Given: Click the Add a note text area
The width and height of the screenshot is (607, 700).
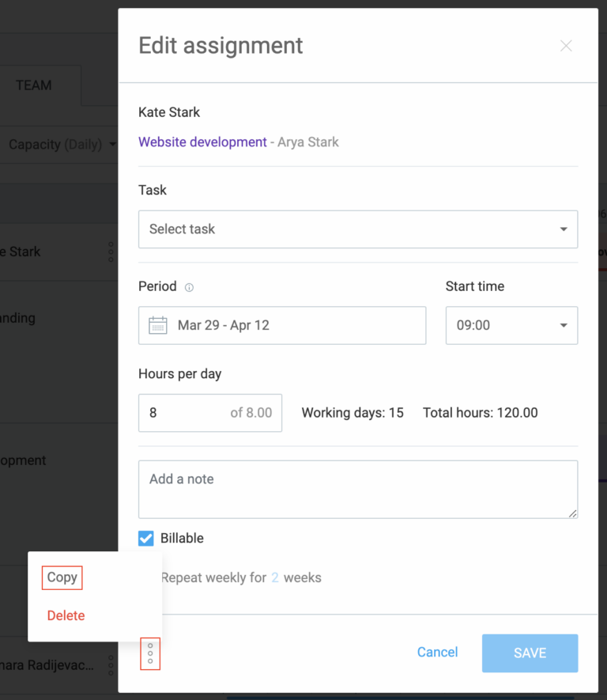Looking at the screenshot, I should click(x=358, y=489).
